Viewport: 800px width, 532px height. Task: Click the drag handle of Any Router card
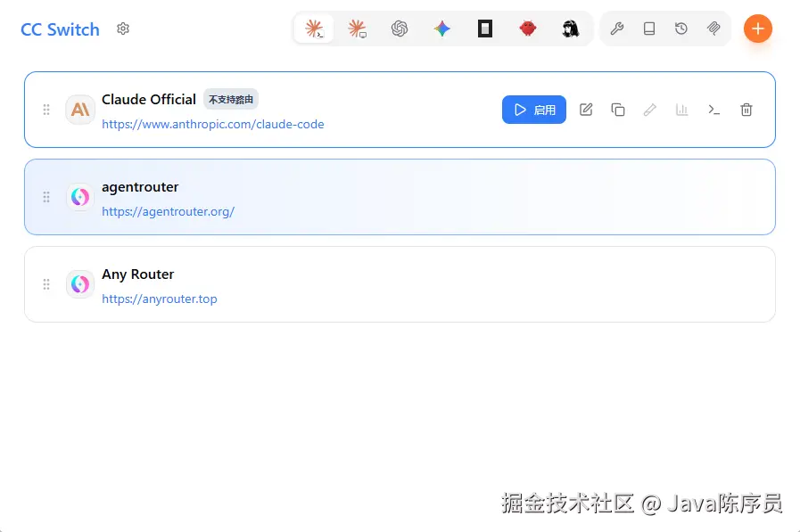coord(46,284)
